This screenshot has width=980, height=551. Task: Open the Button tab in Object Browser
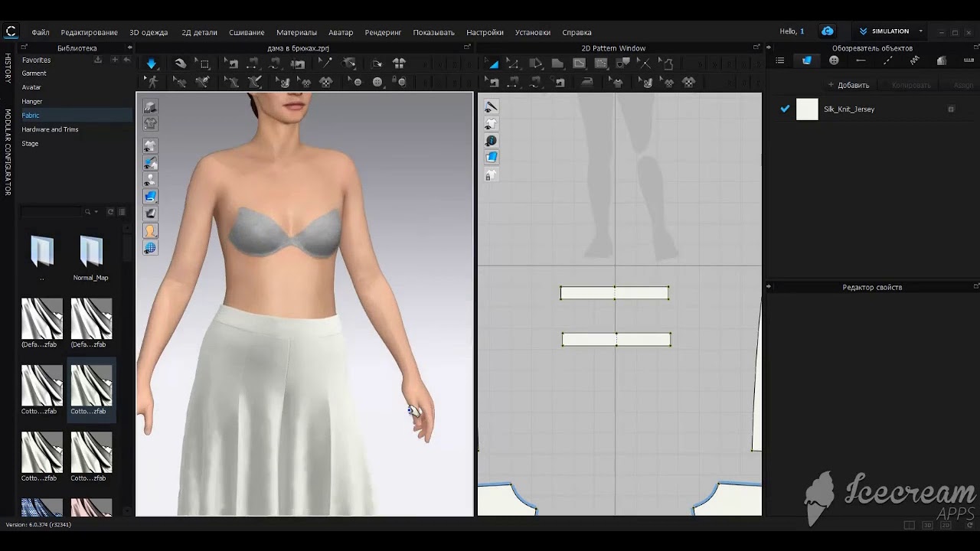pyautogui.click(x=834, y=60)
